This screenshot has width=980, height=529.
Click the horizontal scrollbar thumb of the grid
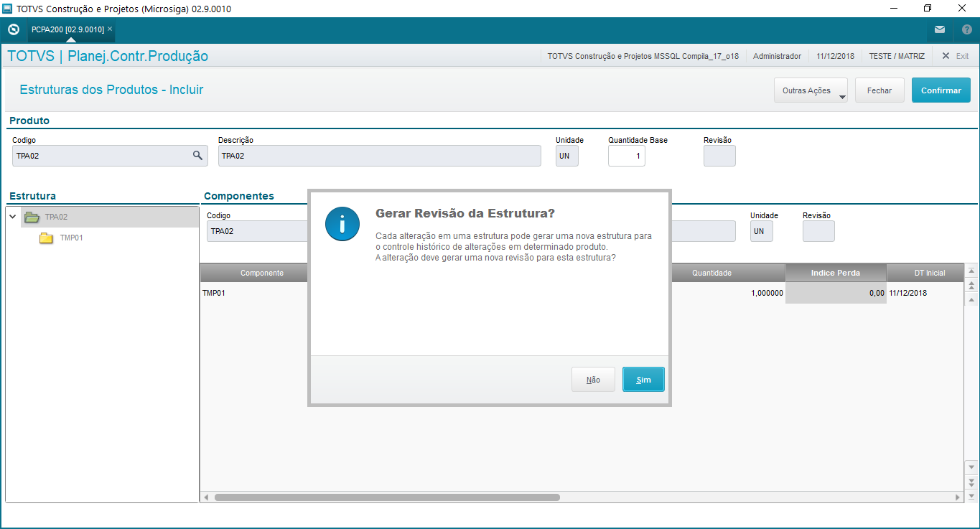[x=387, y=497]
